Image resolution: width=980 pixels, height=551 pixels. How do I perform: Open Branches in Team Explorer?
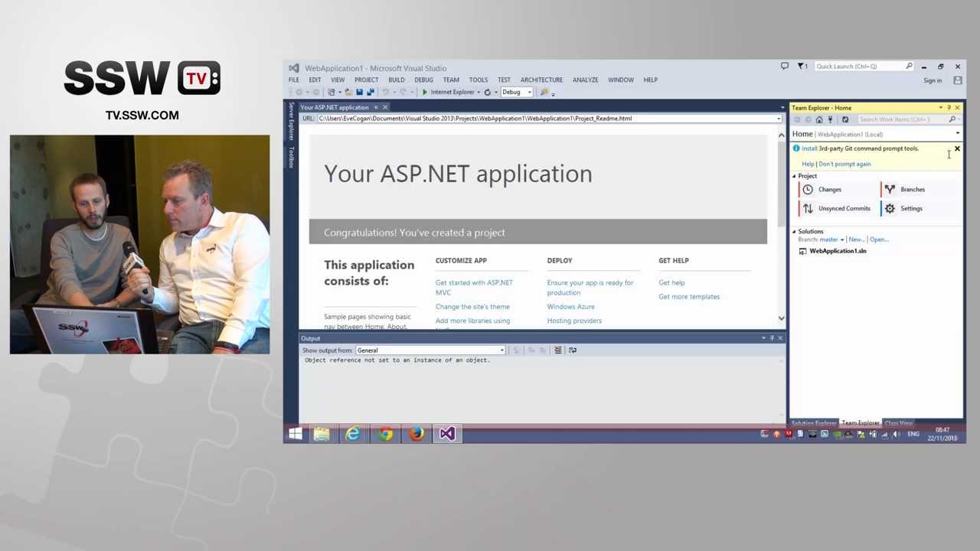tap(913, 189)
